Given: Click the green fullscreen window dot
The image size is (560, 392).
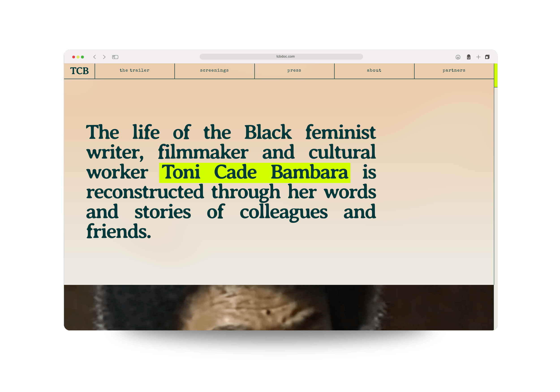Looking at the screenshot, I should [x=82, y=57].
